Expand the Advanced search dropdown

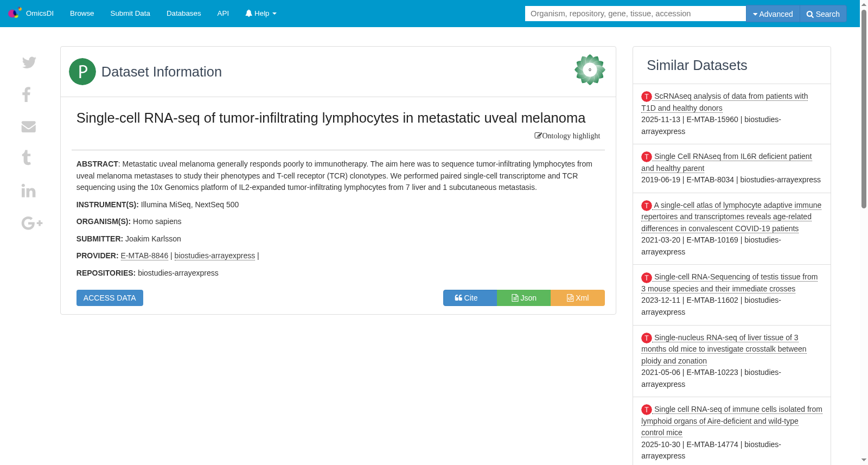tap(773, 14)
